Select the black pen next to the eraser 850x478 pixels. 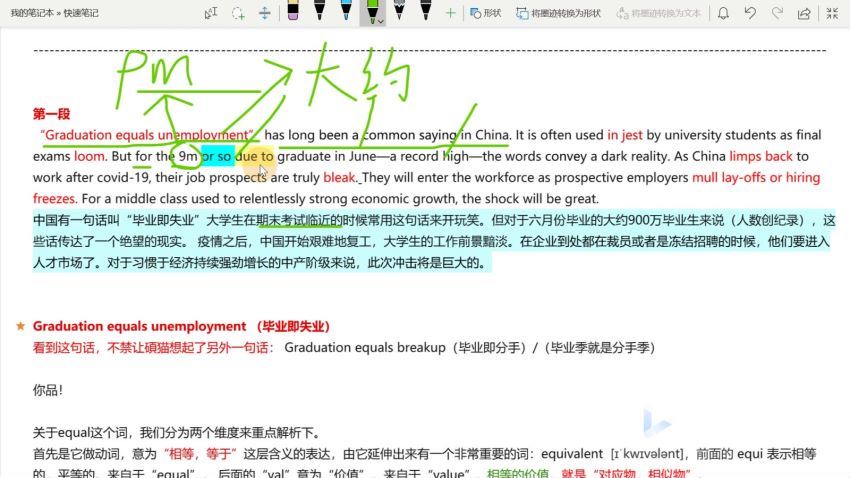pyautogui.click(x=319, y=11)
